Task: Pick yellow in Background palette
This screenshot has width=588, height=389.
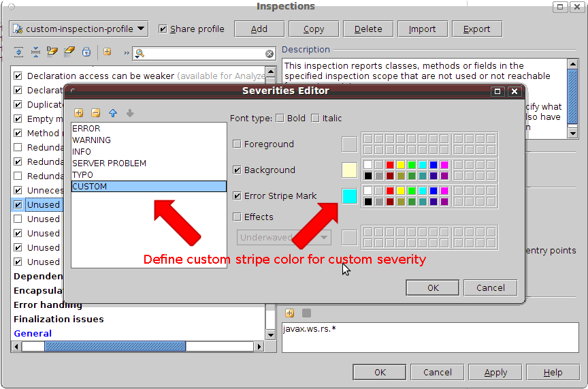Action: (x=401, y=165)
